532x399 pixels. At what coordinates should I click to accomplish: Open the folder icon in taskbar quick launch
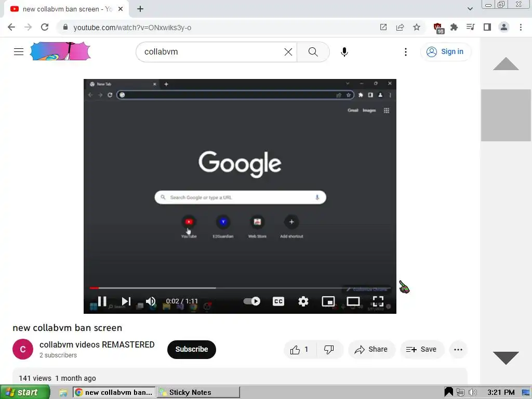pyautogui.click(x=63, y=393)
